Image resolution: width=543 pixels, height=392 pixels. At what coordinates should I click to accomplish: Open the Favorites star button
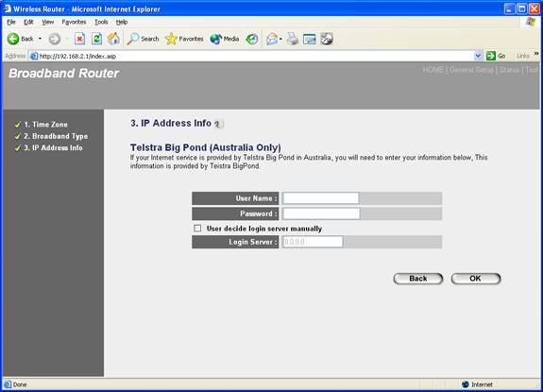[x=184, y=39]
